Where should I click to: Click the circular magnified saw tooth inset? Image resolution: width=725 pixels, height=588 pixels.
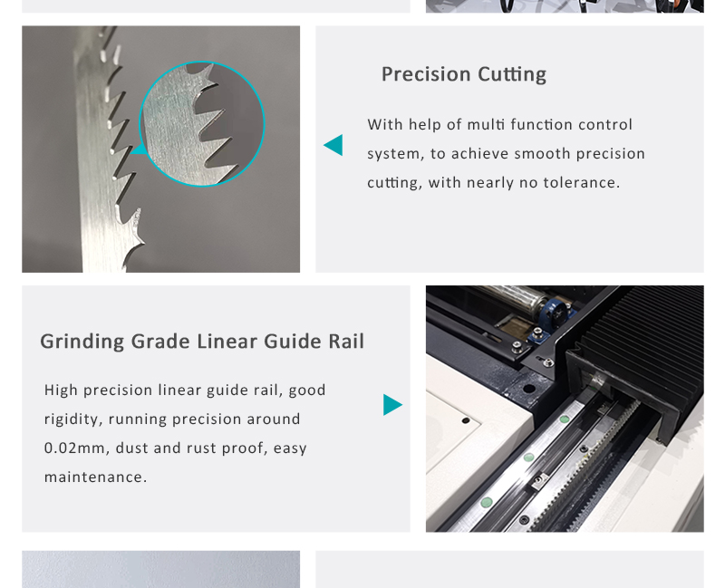coord(202,124)
